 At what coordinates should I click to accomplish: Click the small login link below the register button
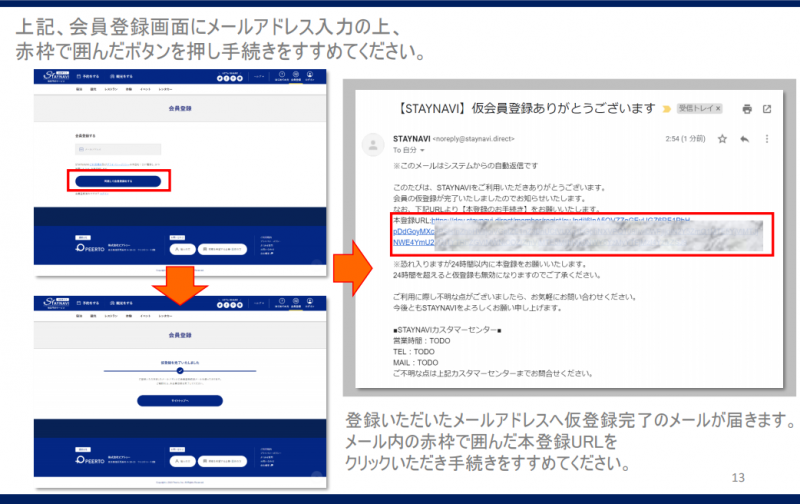click(x=104, y=194)
